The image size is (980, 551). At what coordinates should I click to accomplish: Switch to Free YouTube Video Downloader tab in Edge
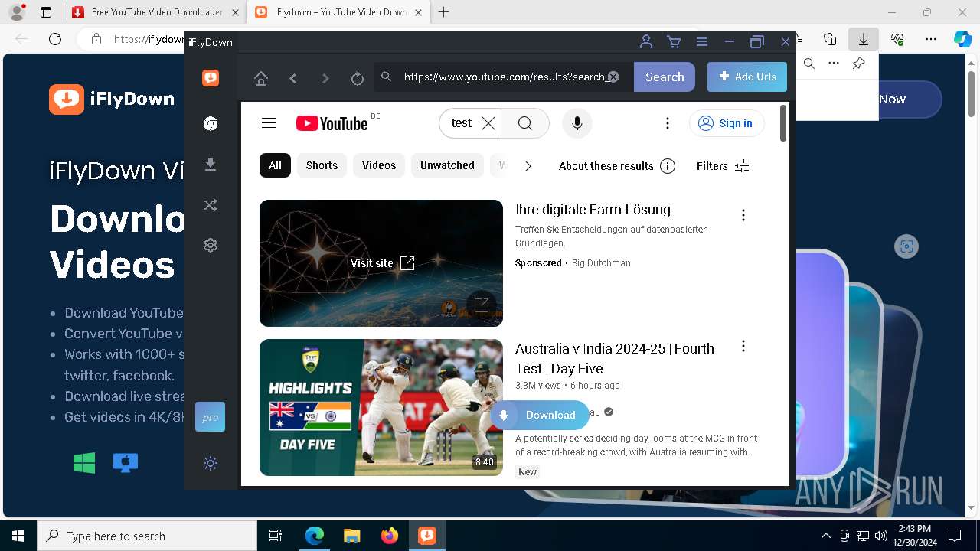[x=155, y=12]
